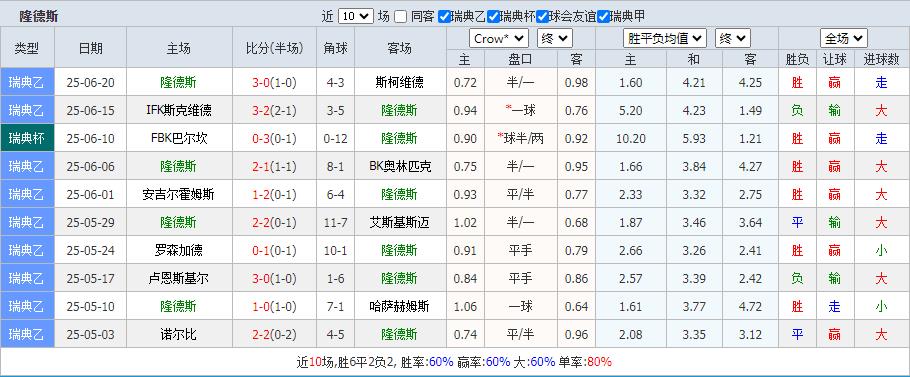
Task: Open home team 罗森加德
Action: 179,250
